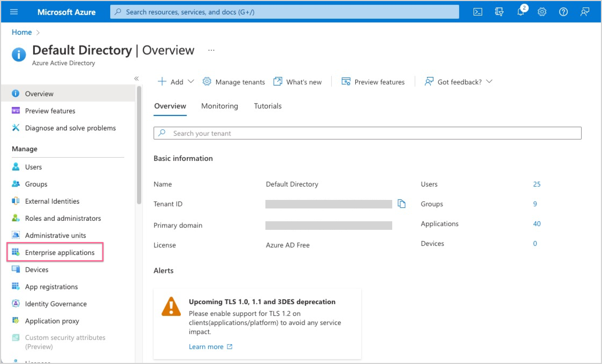Open Enterprise applications in sidebar
Image resolution: width=602 pixels, height=364 pixels.
(59, 252)
